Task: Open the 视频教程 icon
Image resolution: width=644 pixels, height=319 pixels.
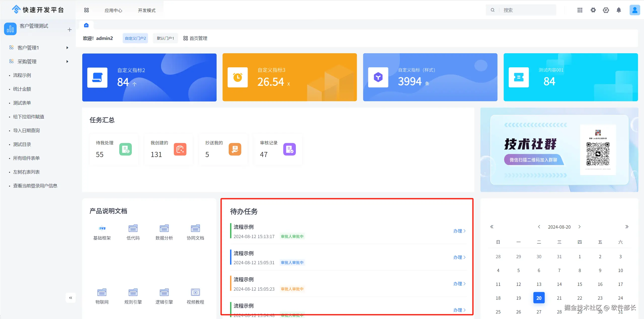Action: 195,292
